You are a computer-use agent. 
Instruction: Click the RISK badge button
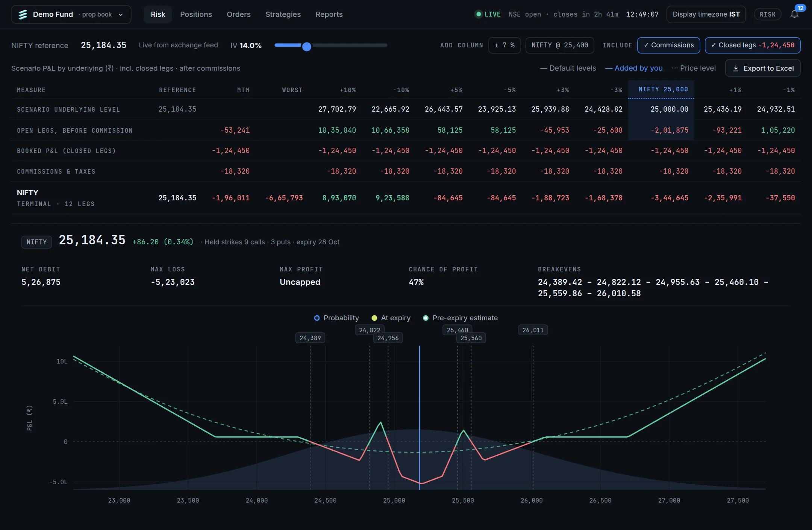[x=768, y=14]
